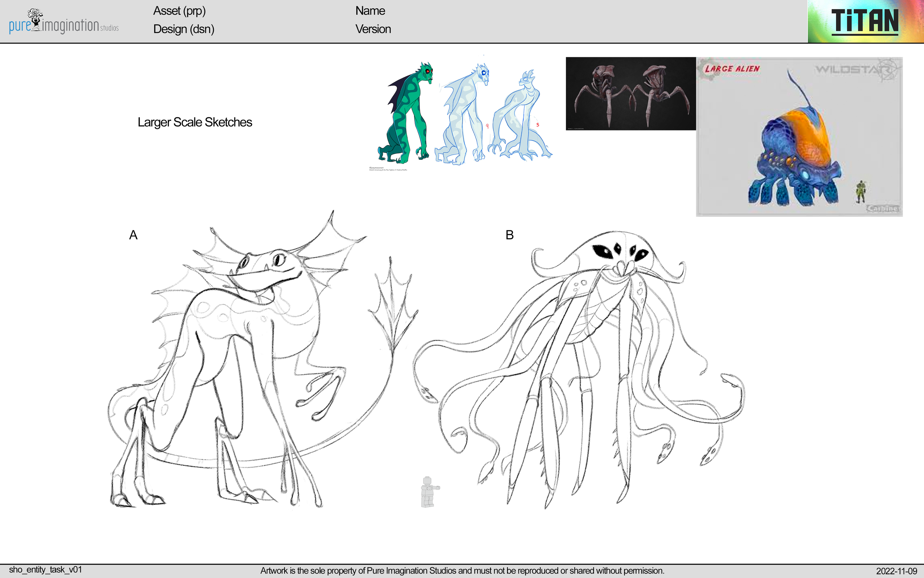Image resolution: width=924 pixels, height=578 pixels.
Task: Click the TITAN rainbow logo
Action: [865, 21]
